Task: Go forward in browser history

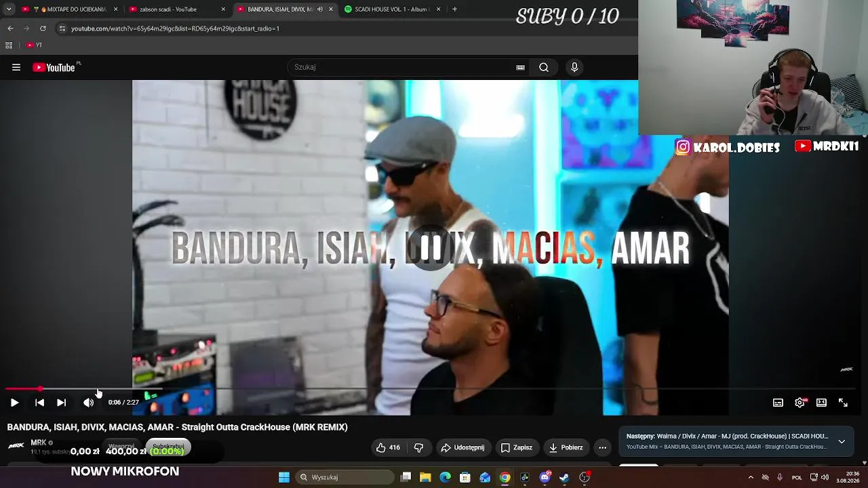Action: coord(26,28)
